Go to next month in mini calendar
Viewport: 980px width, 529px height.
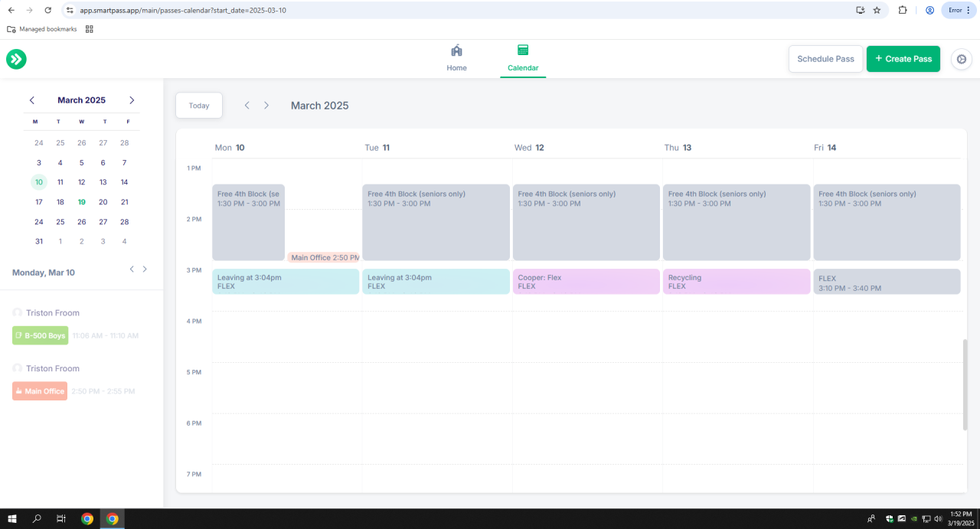point(132,100)
